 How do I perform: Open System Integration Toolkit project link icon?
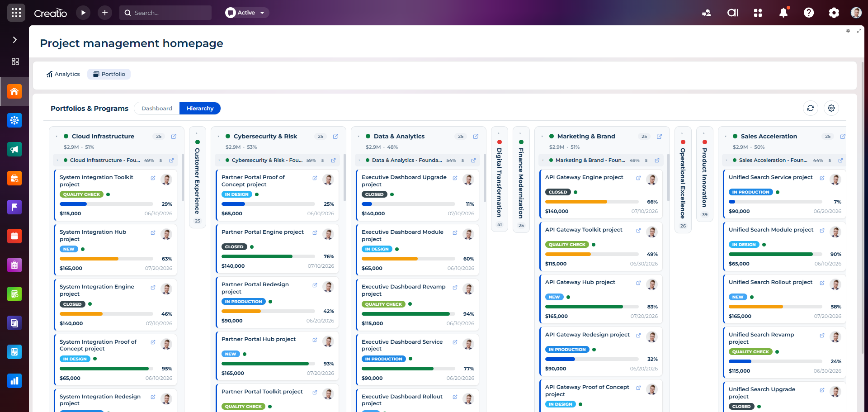[153, 178]
